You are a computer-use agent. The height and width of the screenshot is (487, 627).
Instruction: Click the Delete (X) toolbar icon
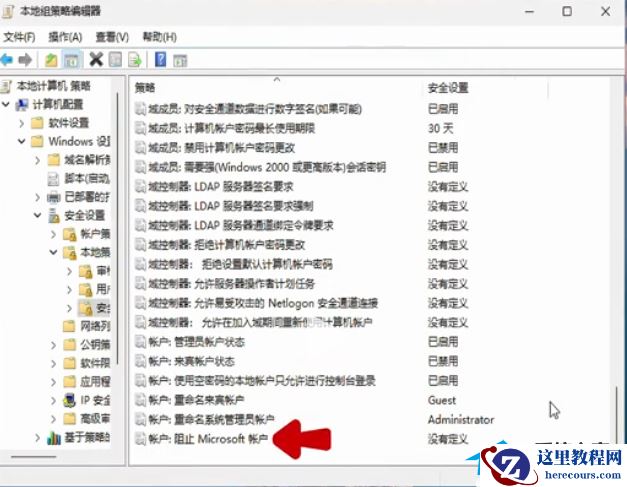96,60
